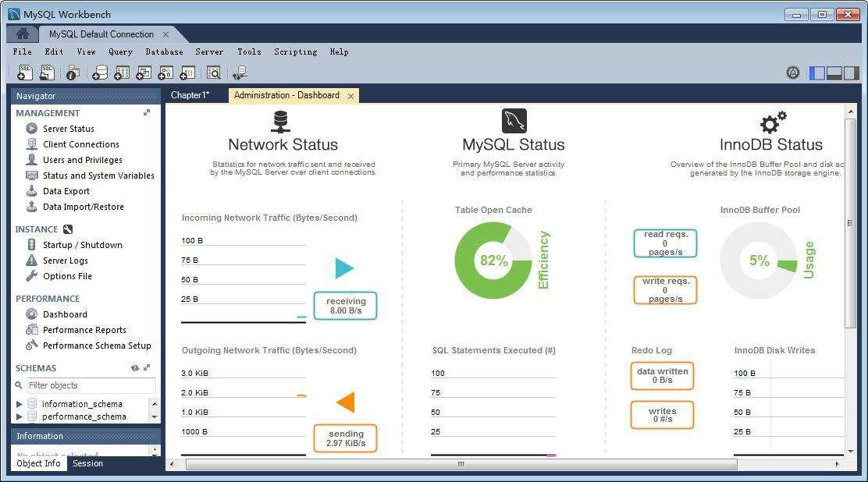
Task: Click the INSTANCE section icon
Action: (x=68, y=229)
